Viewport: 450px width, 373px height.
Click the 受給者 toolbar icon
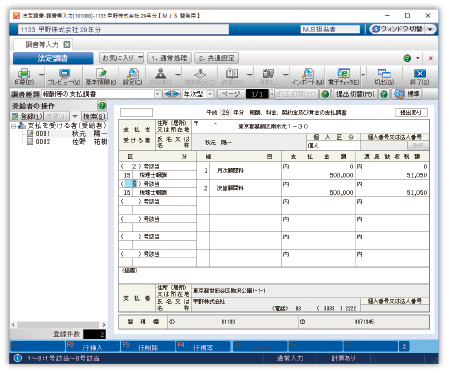pyautogui.click(x=160, y=76)
